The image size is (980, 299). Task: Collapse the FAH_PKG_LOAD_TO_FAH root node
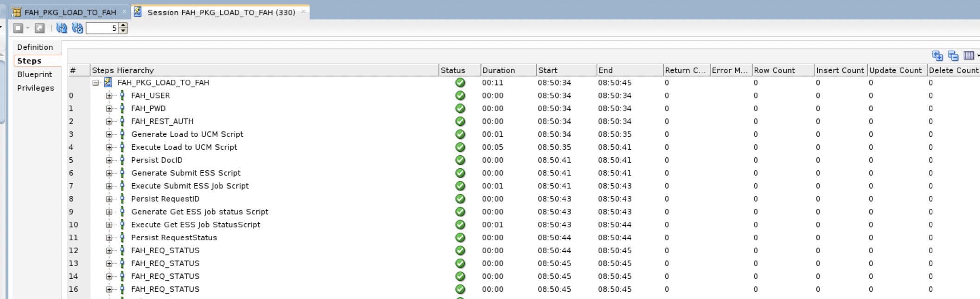(x=95, y=83)
